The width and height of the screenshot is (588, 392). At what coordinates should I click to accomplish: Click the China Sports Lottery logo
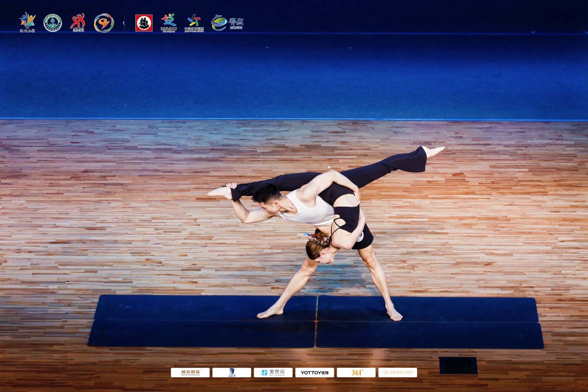194,23
